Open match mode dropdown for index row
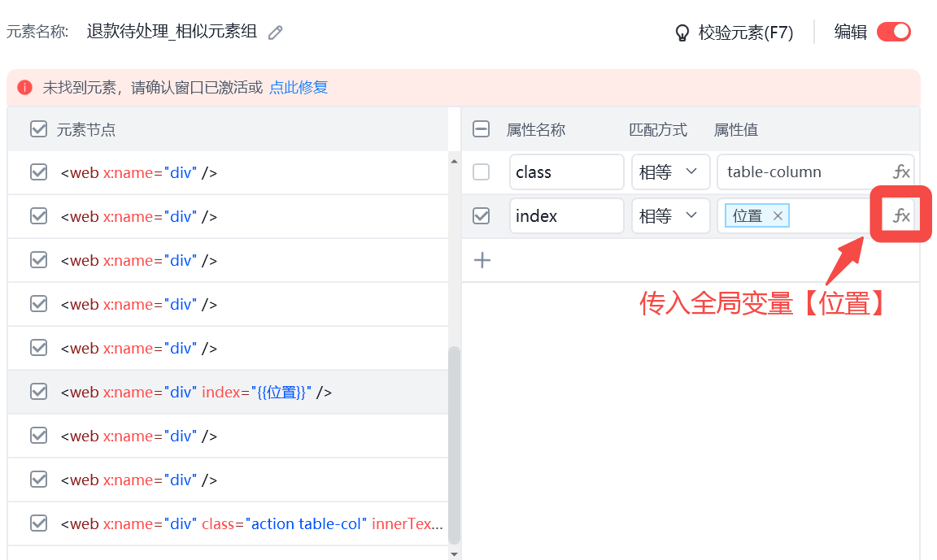The height and width of the screenshot is (560, 937). [670, 216]
